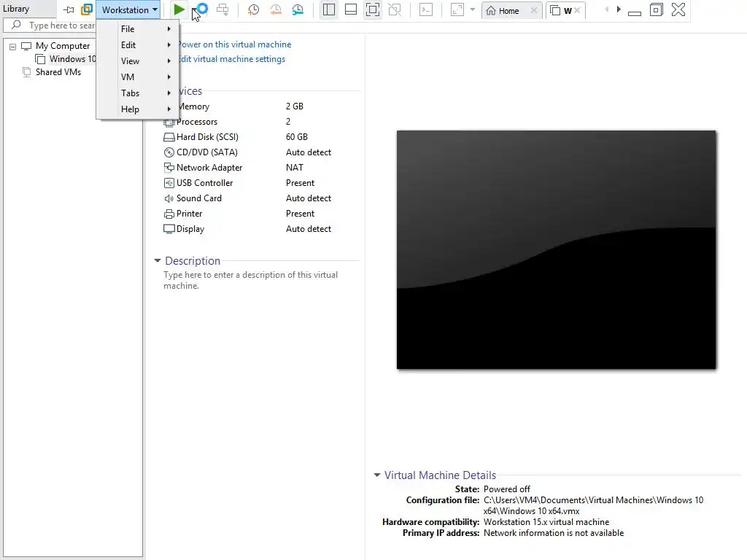Take a snapshot using the clock-plus icon
Viewport: 747px width, 560px height.
253,9
